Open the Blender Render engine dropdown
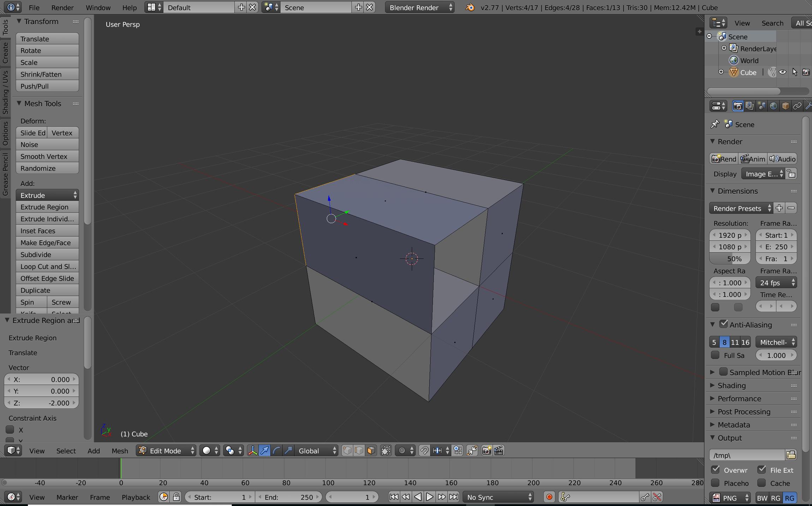Viewport: 812px width, 506px height. coord(420,7)
